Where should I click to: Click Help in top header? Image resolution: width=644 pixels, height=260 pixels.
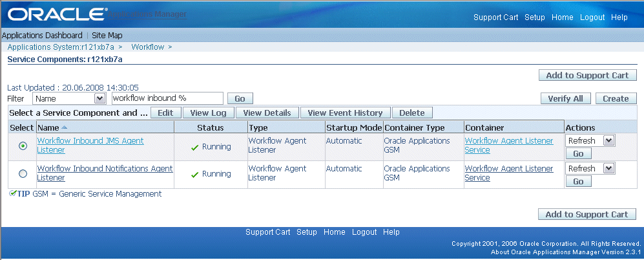tap(619, 17)
